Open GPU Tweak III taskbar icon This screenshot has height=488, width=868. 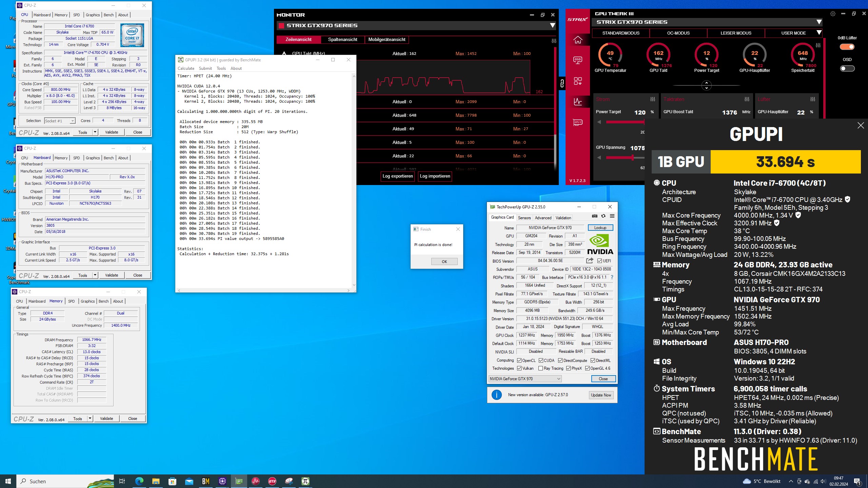(272, 481)
